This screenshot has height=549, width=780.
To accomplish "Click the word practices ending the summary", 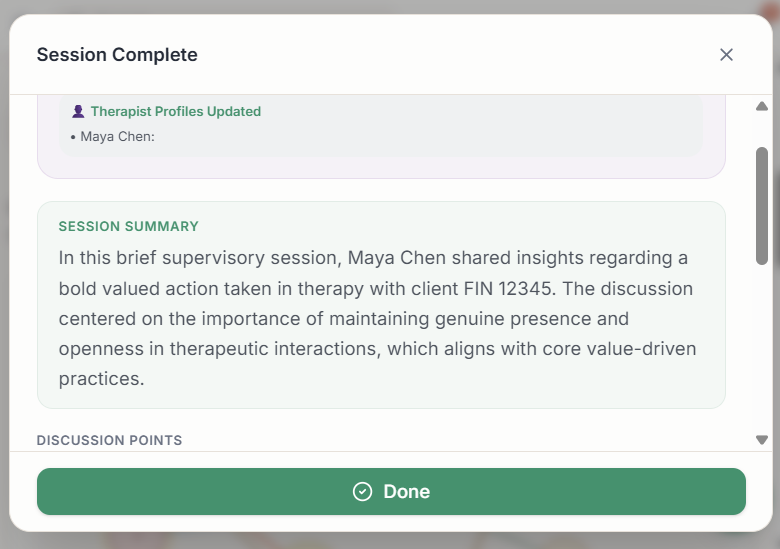I will click(101, 380).
